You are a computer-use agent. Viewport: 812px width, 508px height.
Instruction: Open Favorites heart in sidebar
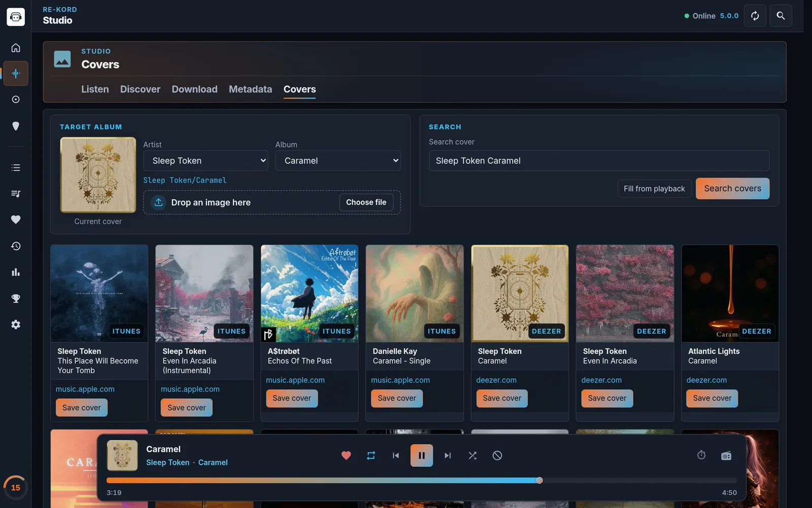16,219
